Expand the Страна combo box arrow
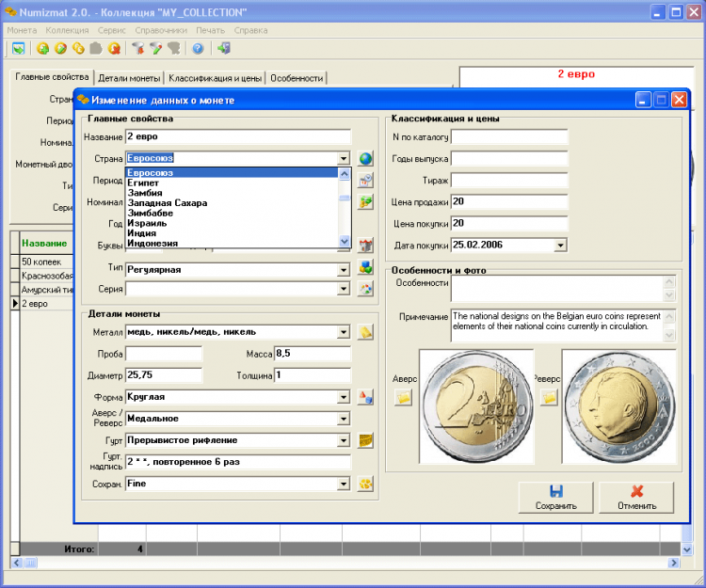This screenshot has width=706, height=588. point(344,158)
